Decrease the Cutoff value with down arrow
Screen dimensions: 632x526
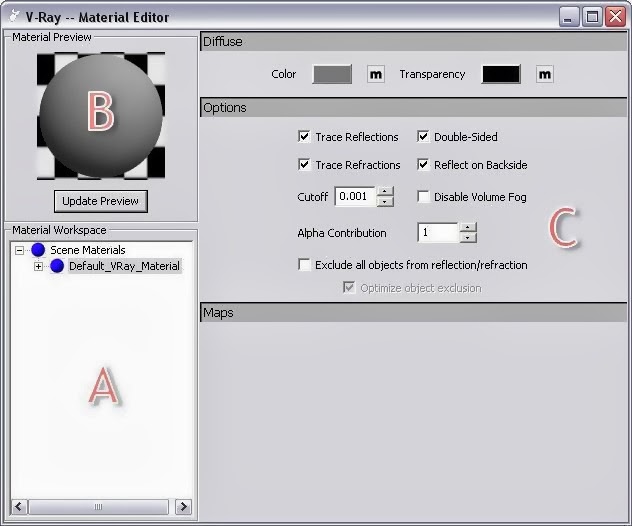click(x=385, y=202)
